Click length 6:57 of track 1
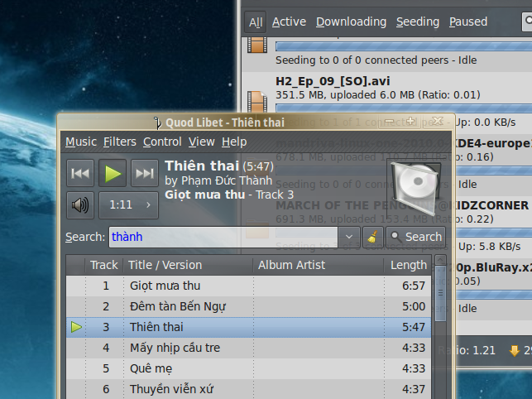 pyautogui.click(x=413, y=286)
